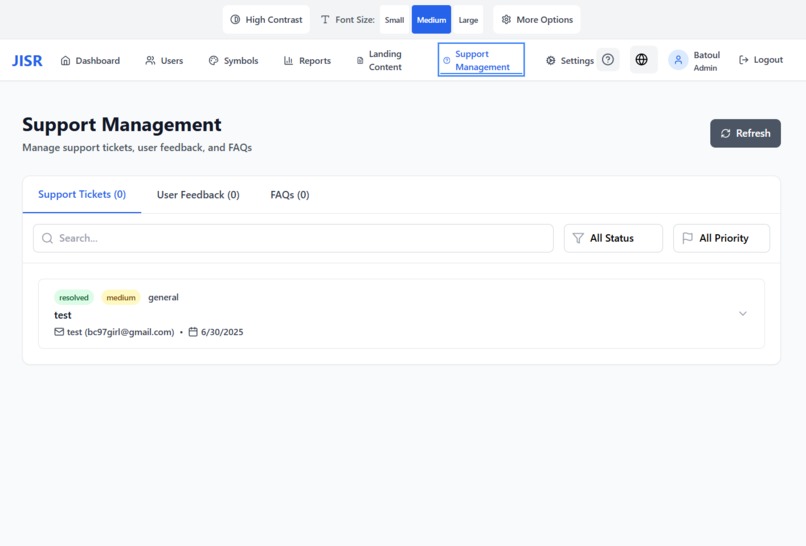This screenshot has height=546, width=806.
Task: Click the Symbols palette icon
Action: [213, 61]
